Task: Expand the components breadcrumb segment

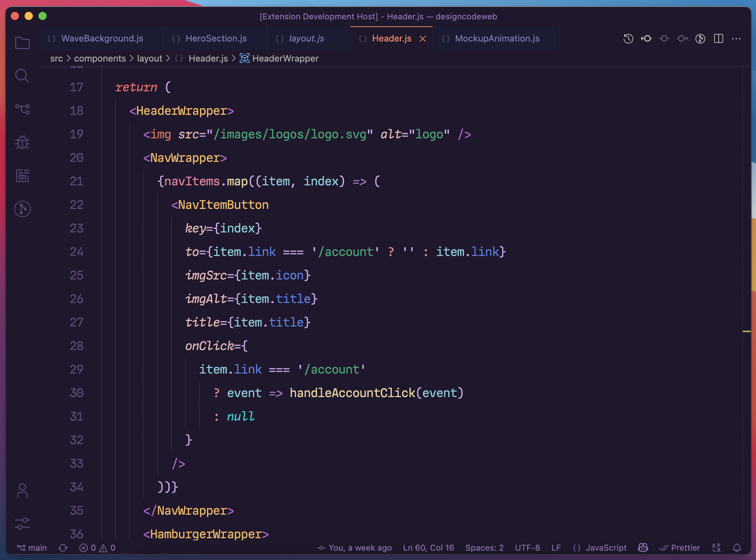Action: pyautogui.click(x=100, y=58)
